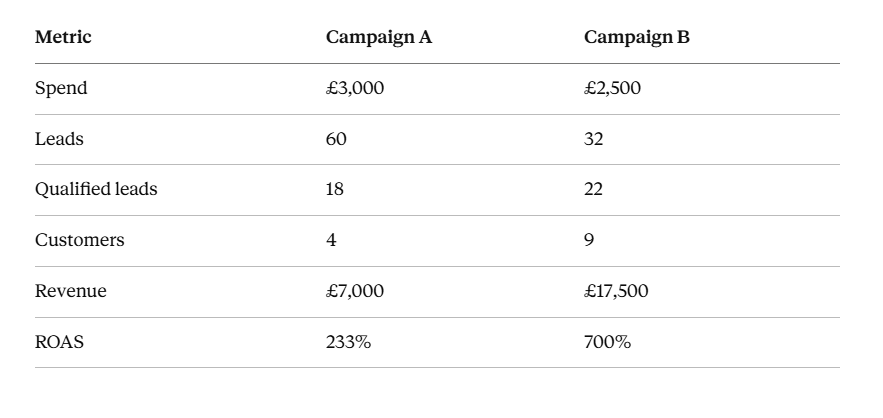
Task: Select Campaign B spend value £2,500
Action: [x=612, y=88]
